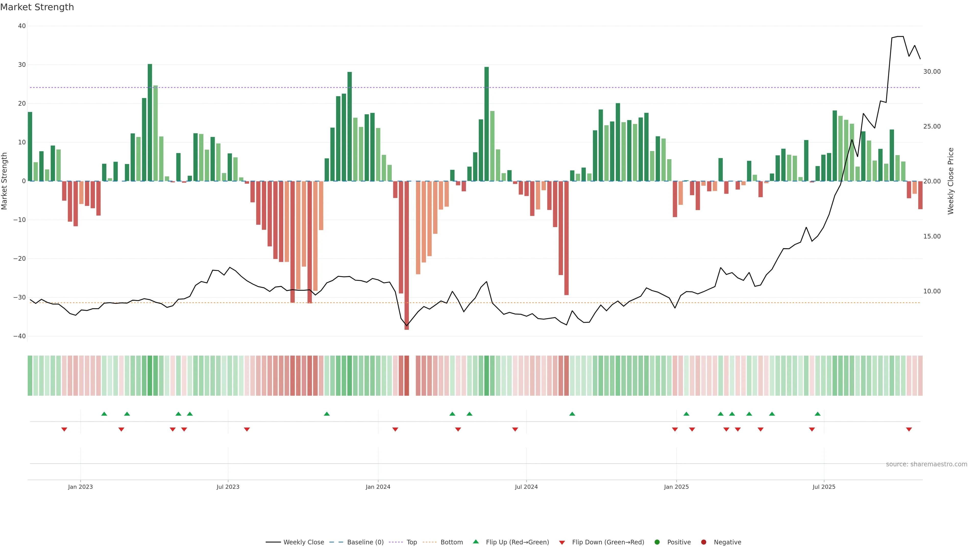Click the Jan 2024 x-axis label
The width and height of the screenshot is (980, 551).
coord(378,487)
